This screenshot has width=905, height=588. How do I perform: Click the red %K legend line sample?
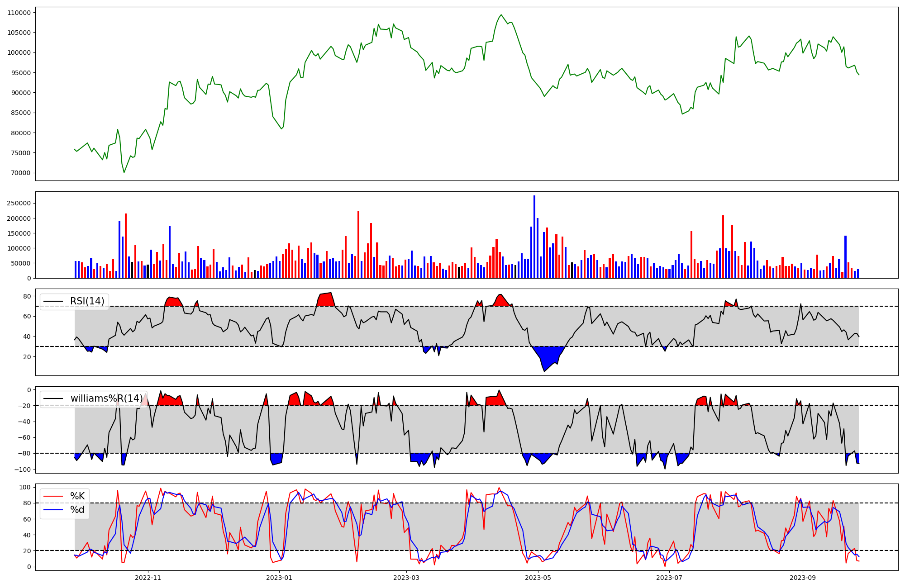tap(53, 496)
